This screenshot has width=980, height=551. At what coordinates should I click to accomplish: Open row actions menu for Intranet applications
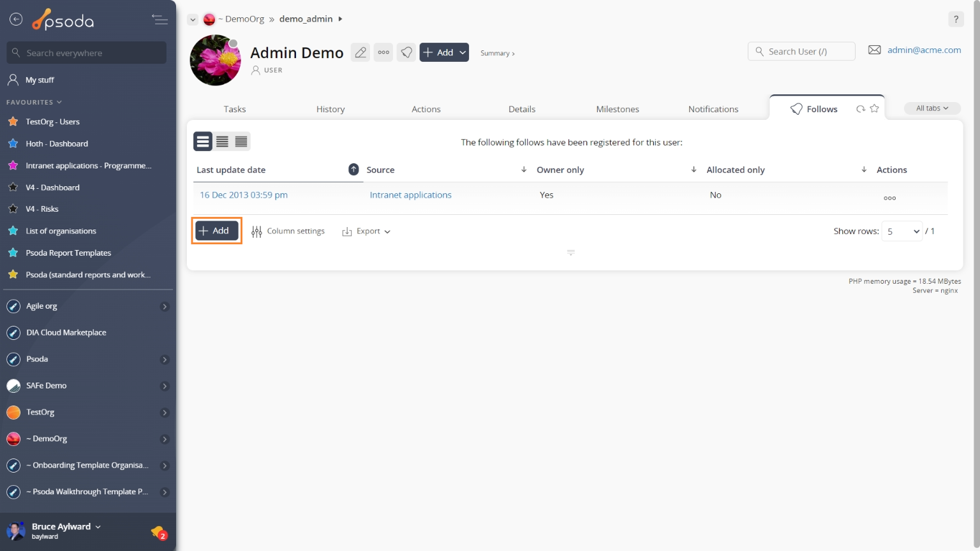point(889,198)
